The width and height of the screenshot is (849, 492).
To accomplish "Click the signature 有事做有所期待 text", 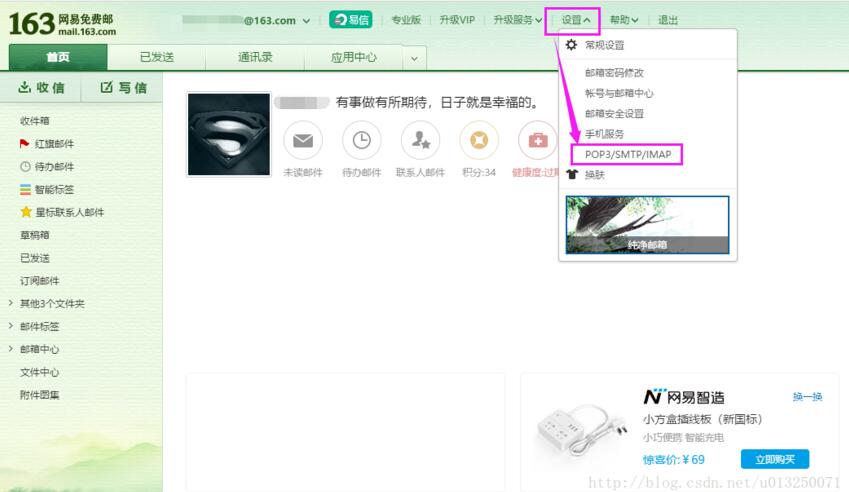I will 436,102.
